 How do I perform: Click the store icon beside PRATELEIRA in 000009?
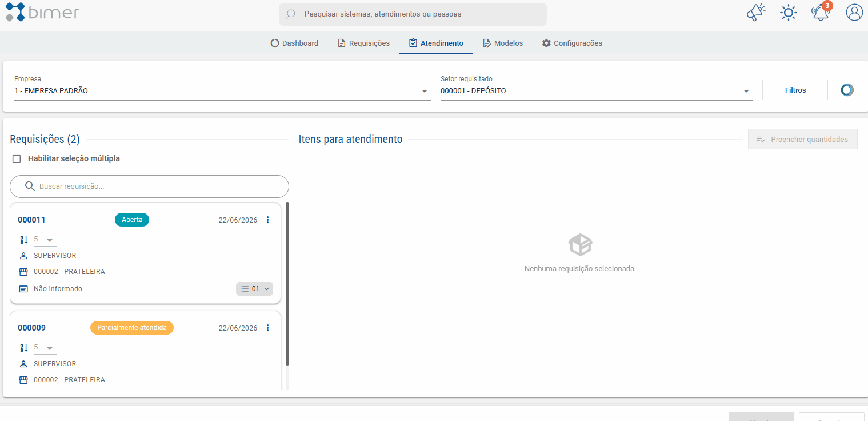point(23,380)
